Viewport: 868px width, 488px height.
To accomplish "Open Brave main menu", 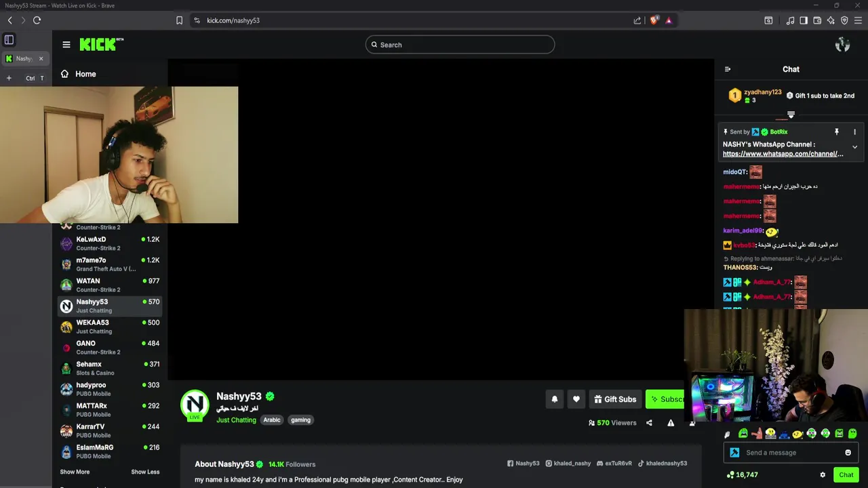I will [x=858, y=20].
